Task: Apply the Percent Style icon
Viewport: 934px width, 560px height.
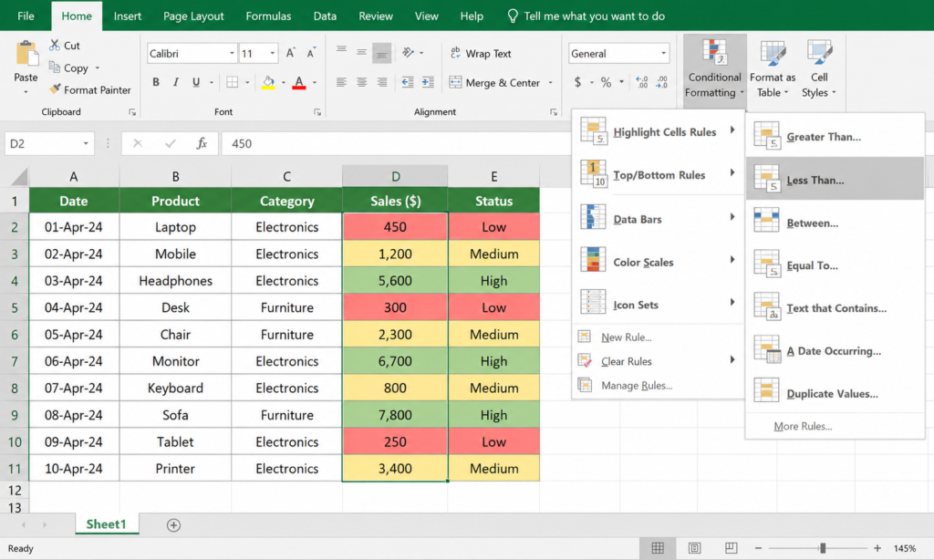Action: tap(606, 82)
